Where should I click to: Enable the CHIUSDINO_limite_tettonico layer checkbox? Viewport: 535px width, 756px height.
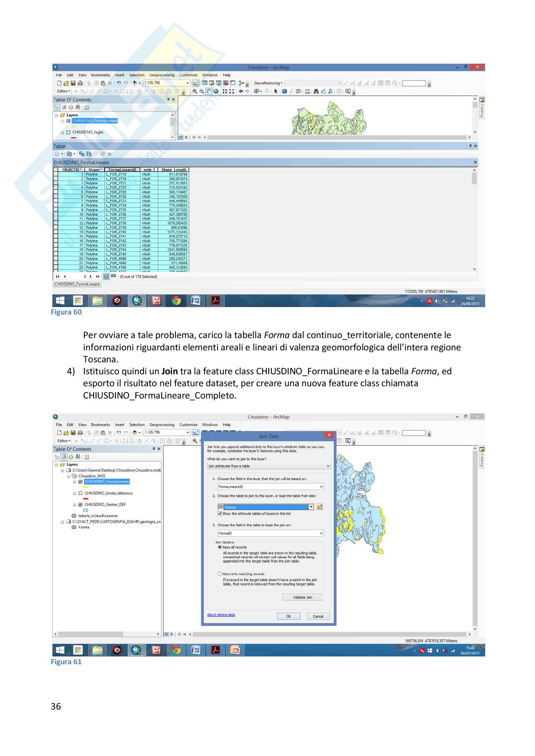(x=81, y=493)
